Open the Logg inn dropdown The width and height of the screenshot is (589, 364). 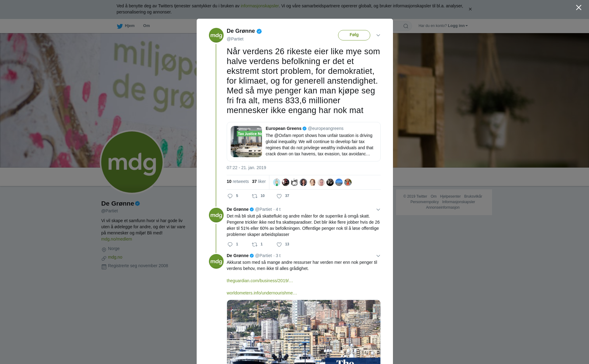click(x=458, y=26)
